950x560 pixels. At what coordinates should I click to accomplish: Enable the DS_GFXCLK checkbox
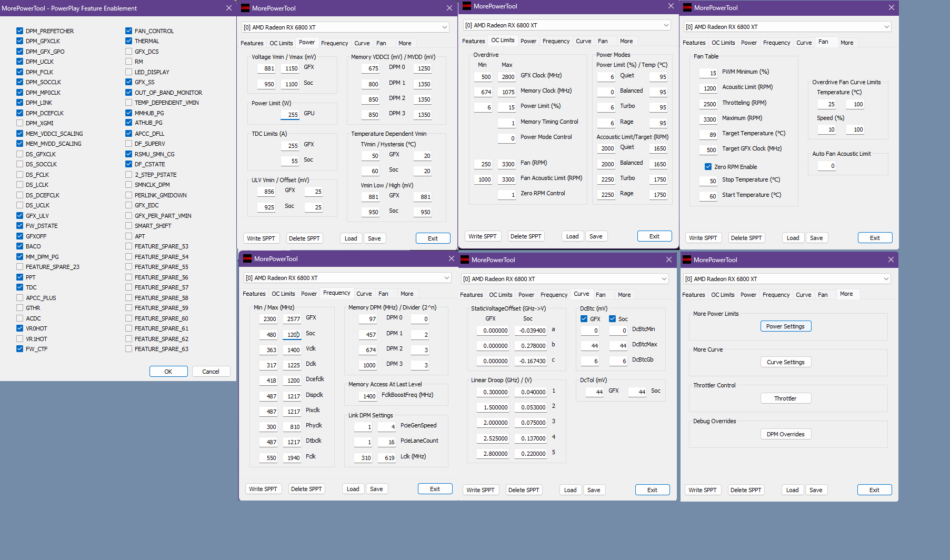pyautogui.click(x=19, y=154)
